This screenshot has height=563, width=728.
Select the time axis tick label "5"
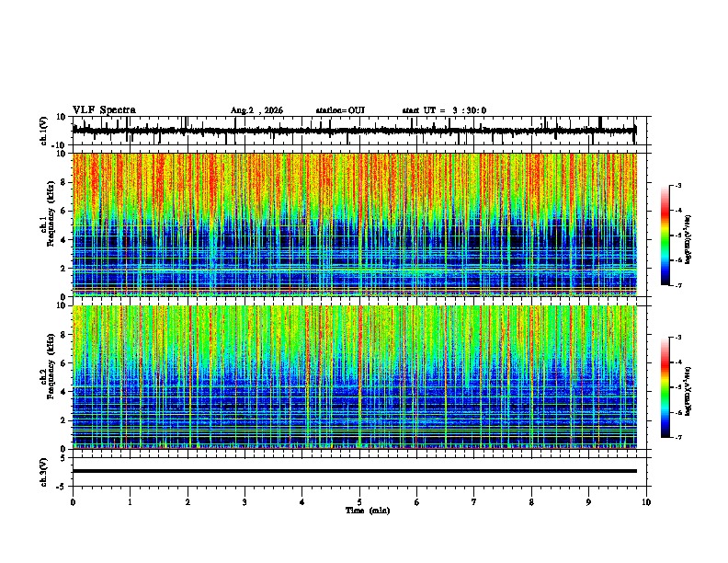[x=359, y=502]
